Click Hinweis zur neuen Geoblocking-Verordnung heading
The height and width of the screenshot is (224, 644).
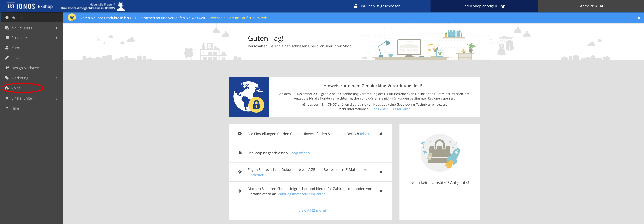point(374,86)
